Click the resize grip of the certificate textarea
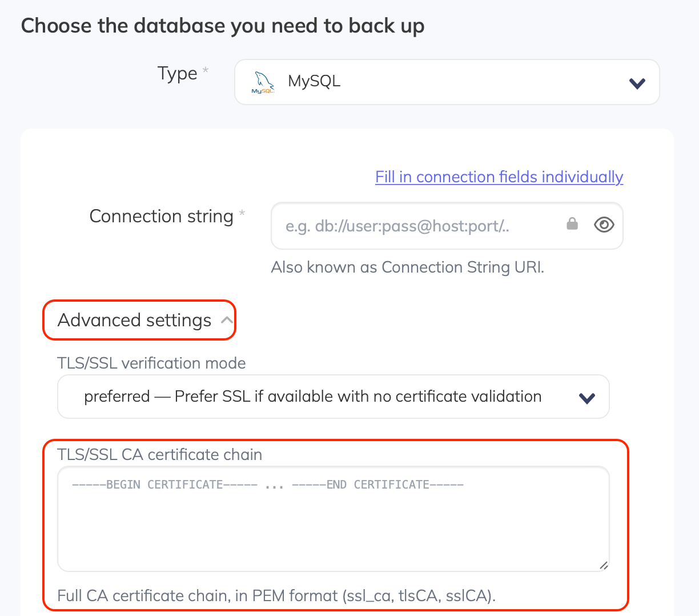The width and height of the screenshot is (699, 616). (x=603, y=566)
